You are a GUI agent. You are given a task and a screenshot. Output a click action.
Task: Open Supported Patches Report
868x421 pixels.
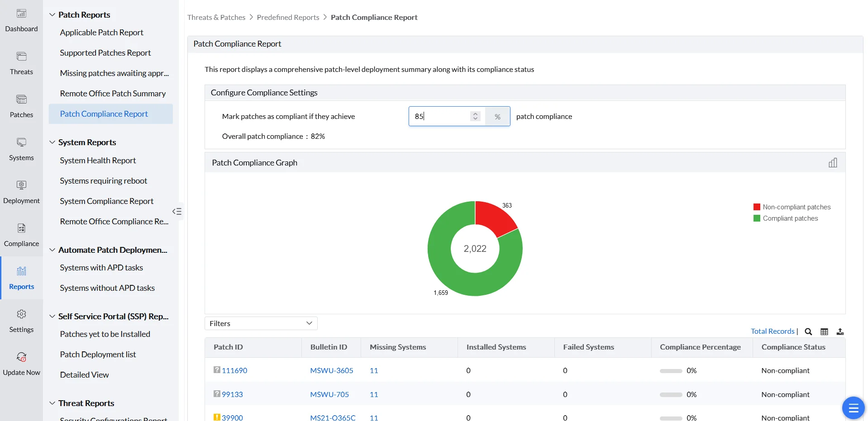click(x=105, y=53)
